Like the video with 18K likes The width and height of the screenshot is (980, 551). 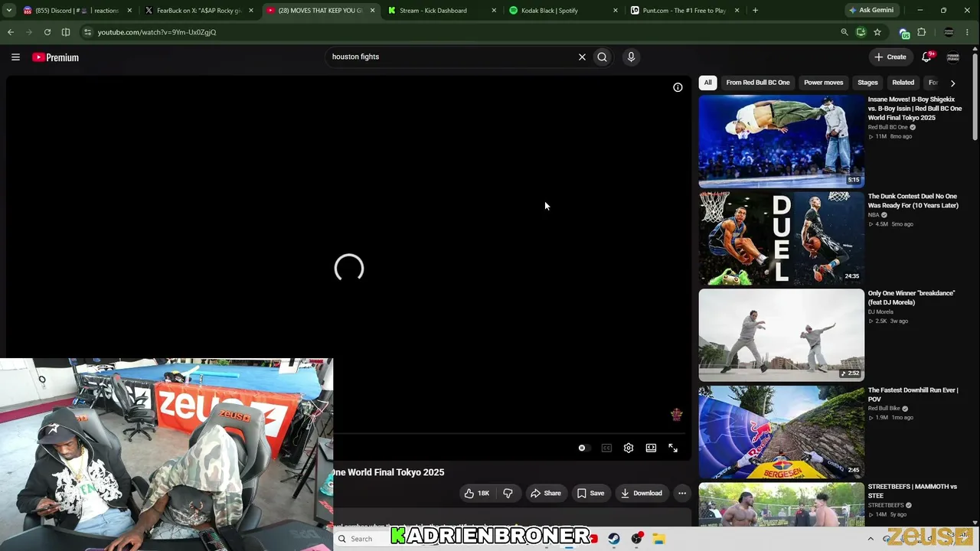(476, 493)
